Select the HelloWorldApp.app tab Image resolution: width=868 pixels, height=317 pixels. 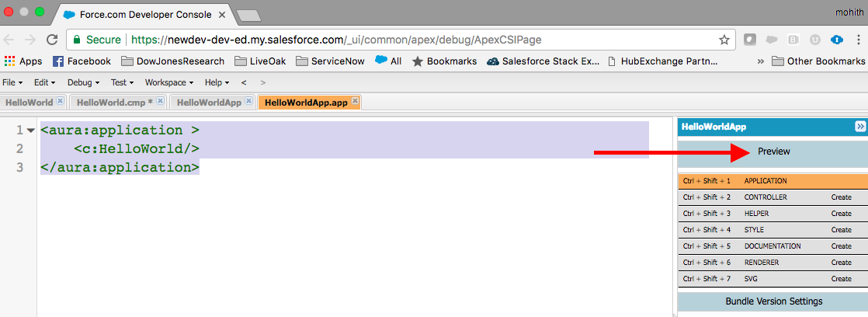coord(306,102)
